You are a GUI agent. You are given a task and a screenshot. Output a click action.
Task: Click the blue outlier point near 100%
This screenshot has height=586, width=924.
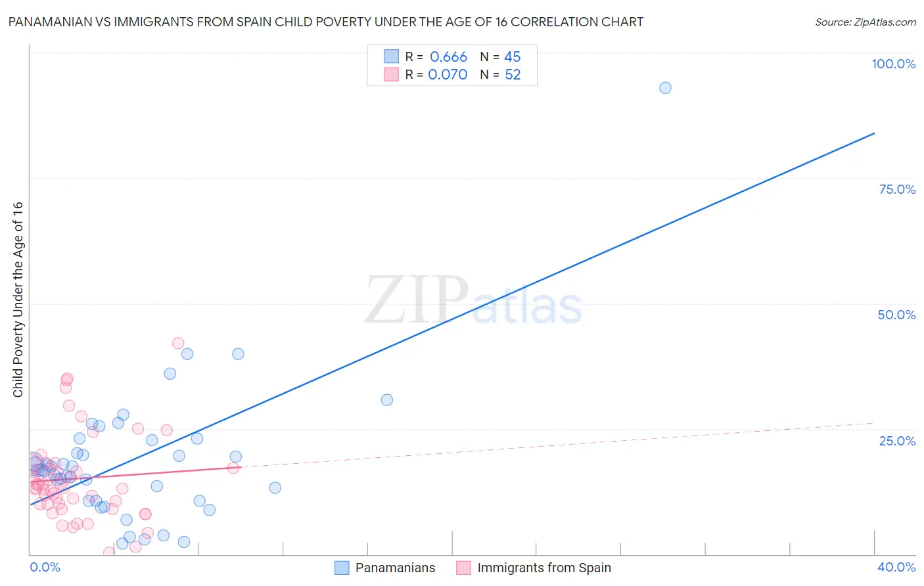pos(665,88)
